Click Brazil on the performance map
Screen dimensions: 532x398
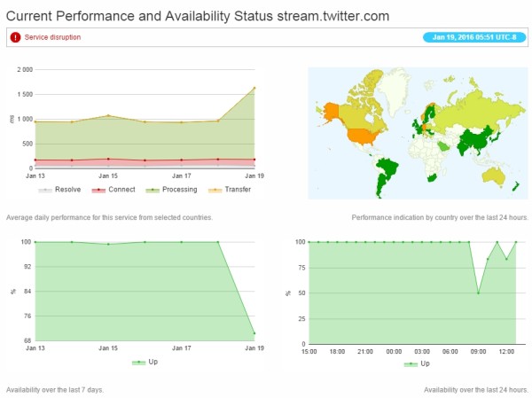click(x=387, y=168)
